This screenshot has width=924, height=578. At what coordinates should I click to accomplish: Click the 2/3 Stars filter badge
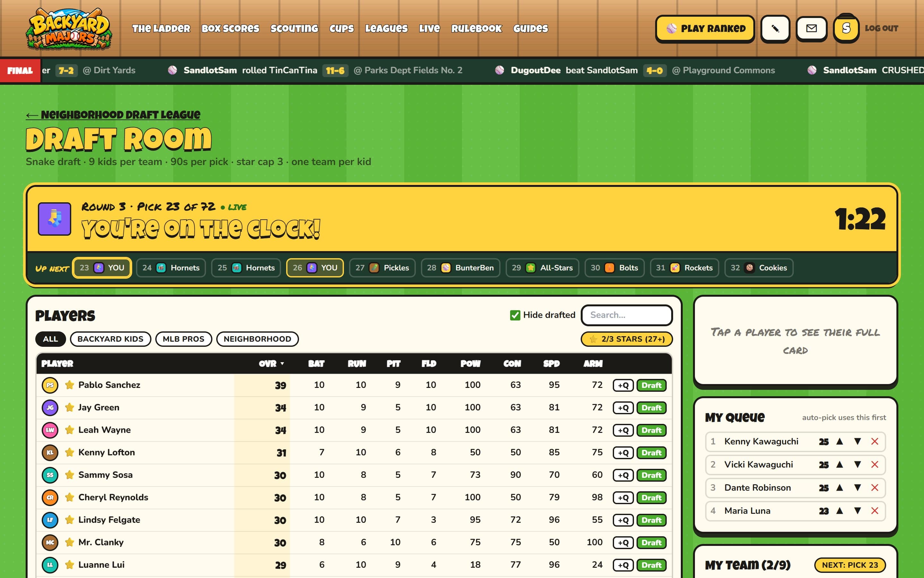[627, 339]
